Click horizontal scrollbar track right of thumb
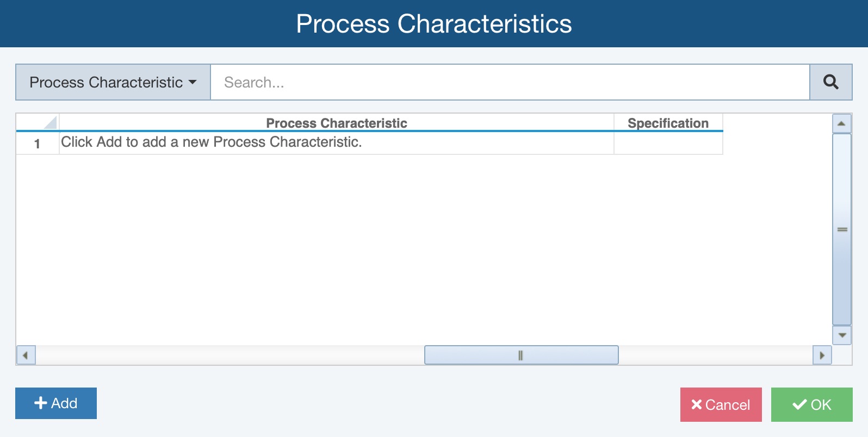 click(715, 355)
